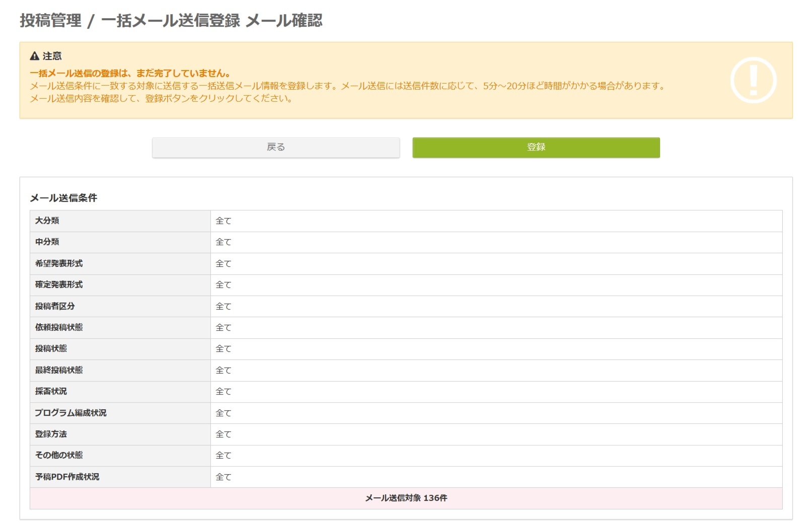
Task: Click the 最終投稿状態 row label
Action: pyautogui.click(x=59, y=370)
